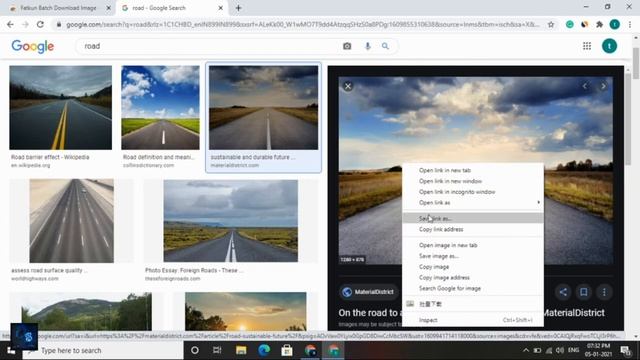The height and width of the screenshot is (360, 640).
Task: Show next image in preview panel
Action: coord(603,86)
